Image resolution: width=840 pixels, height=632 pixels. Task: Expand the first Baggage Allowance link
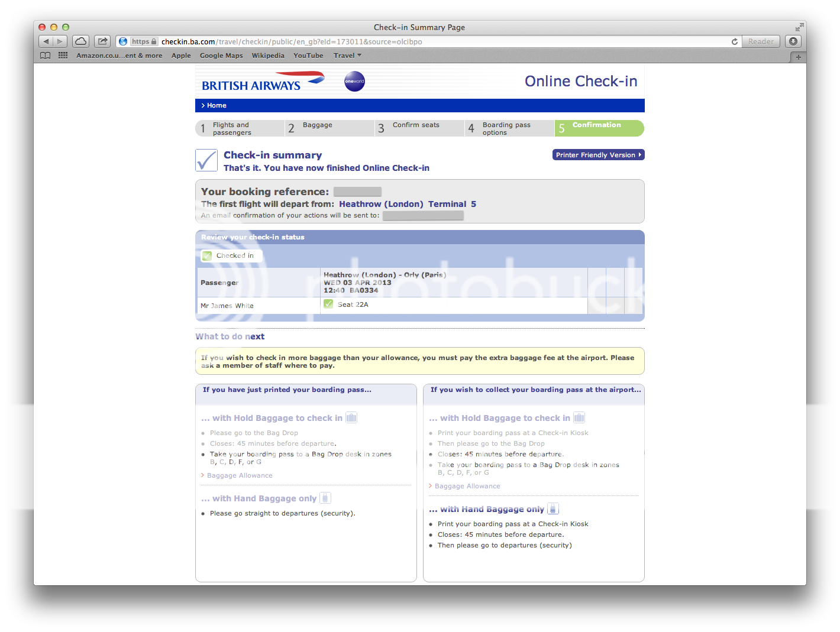(240, 475)
